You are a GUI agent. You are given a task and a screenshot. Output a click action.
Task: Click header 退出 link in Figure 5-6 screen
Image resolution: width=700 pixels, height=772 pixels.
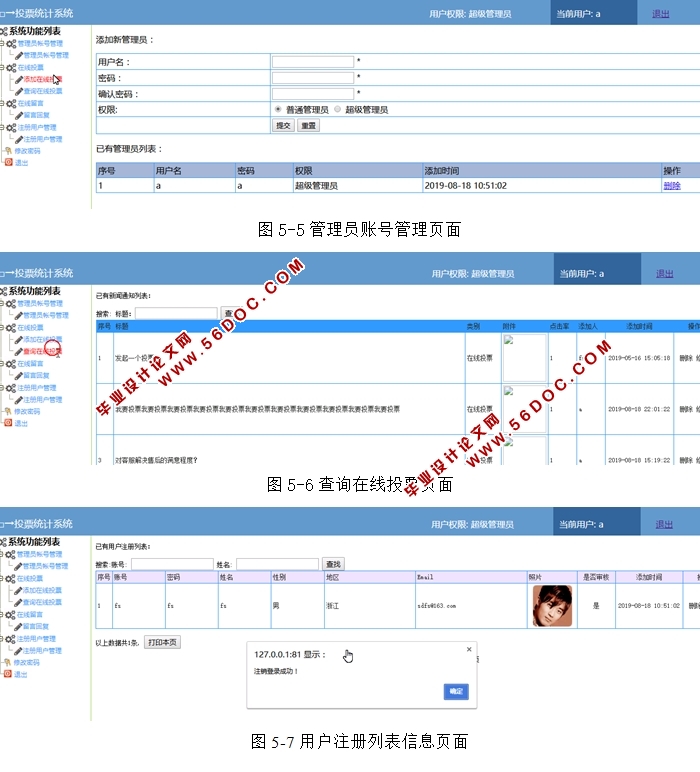665,274
